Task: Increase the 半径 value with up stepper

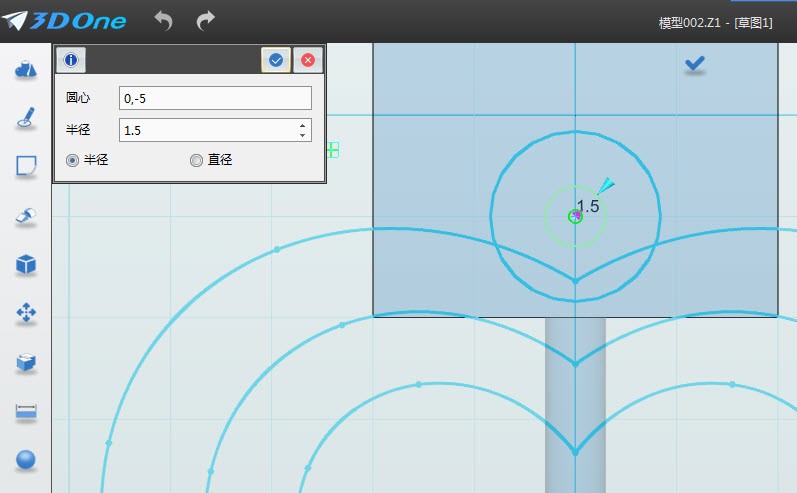Action: coord(302,125)
